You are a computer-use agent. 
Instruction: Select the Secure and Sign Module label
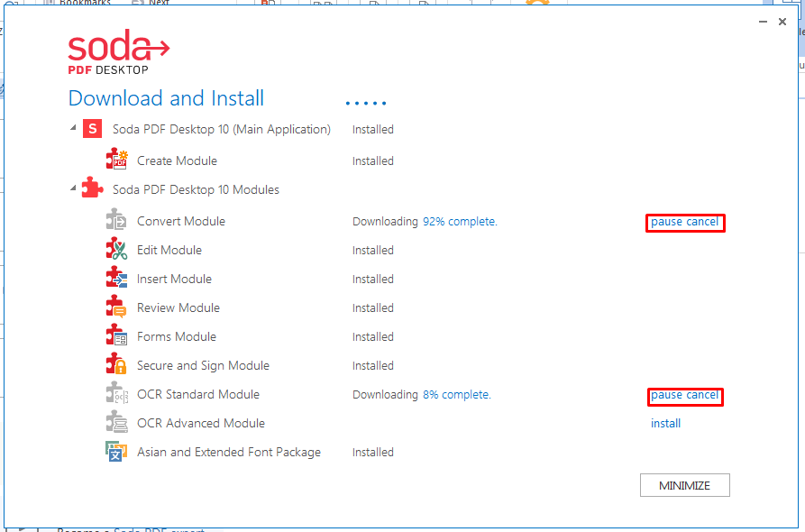[x=204, y=365]
